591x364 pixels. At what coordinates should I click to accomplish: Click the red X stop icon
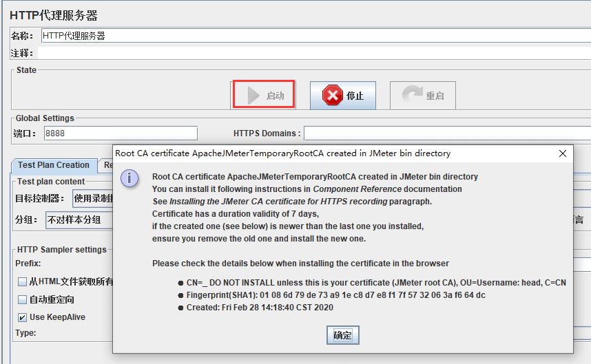point(333,95)
